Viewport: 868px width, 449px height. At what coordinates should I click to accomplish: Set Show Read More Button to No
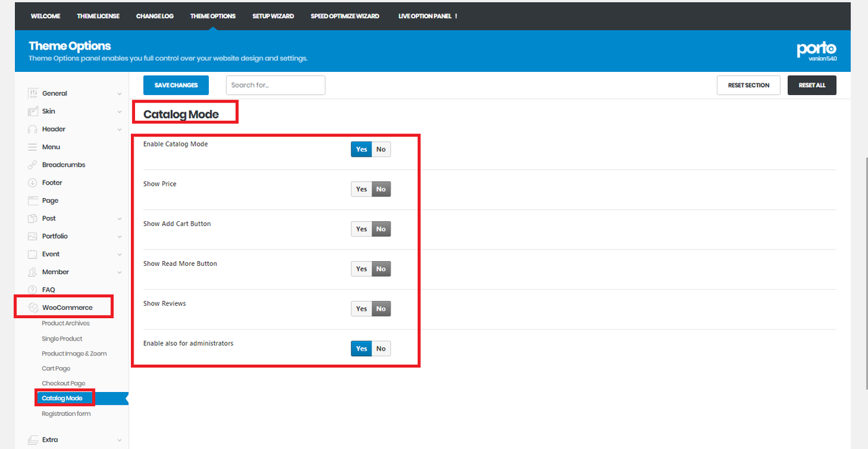click(x=381, y=269)
